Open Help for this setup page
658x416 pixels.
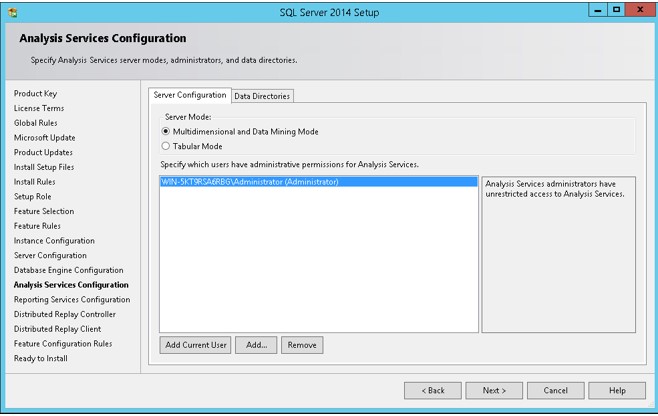tap(617, 390)
